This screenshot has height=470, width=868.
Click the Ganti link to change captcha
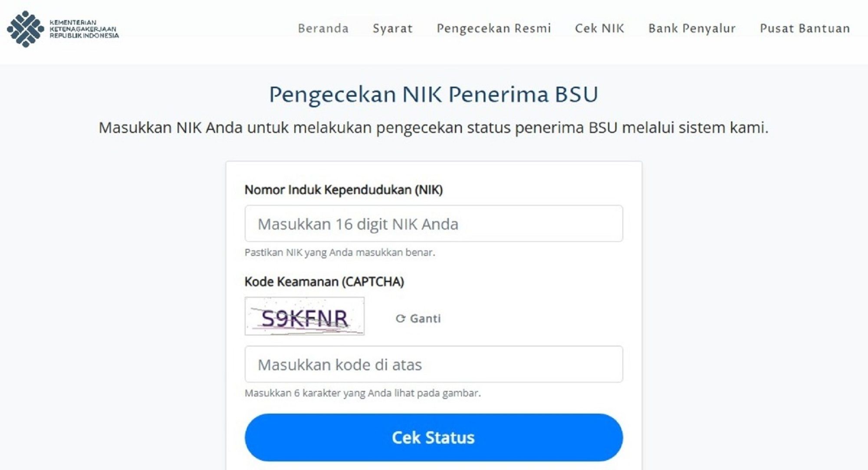click(425, 318)
